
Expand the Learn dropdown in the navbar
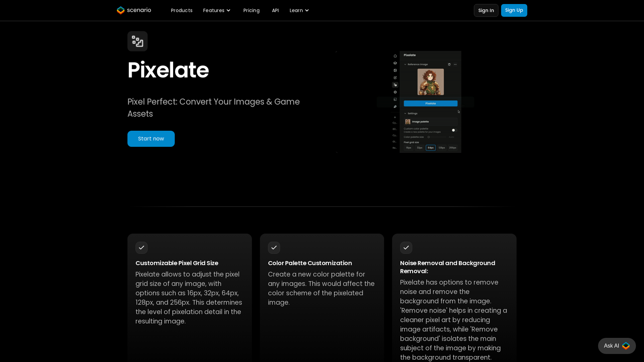coord(299,10)
